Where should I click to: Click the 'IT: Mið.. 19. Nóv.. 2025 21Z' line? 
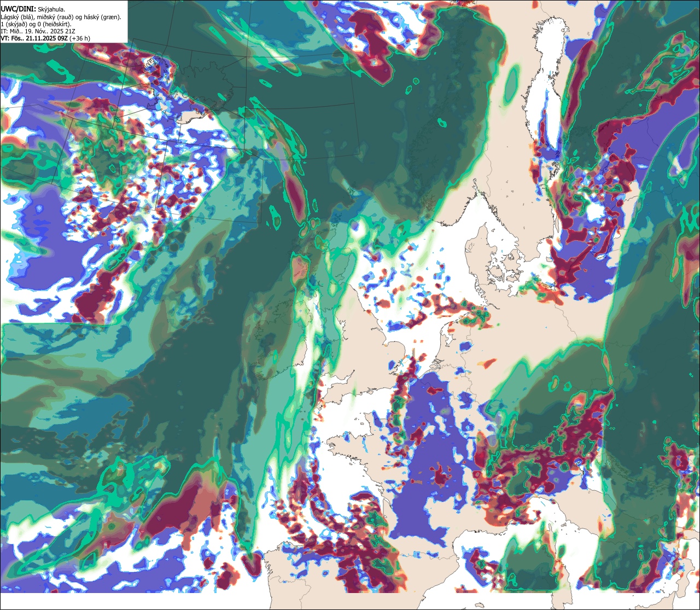38,32
